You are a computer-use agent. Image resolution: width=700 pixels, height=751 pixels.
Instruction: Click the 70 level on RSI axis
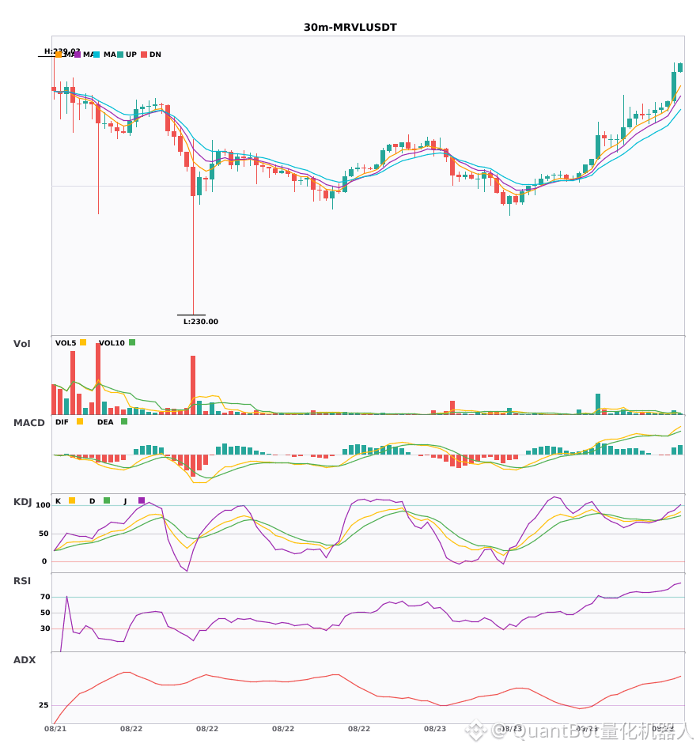pyautogui.click(x=45, y=597)
